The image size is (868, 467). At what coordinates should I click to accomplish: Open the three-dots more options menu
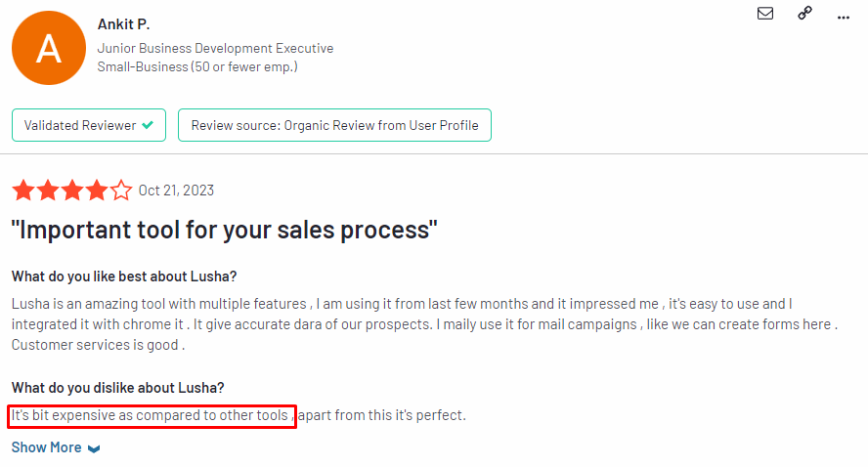point(844,18)
